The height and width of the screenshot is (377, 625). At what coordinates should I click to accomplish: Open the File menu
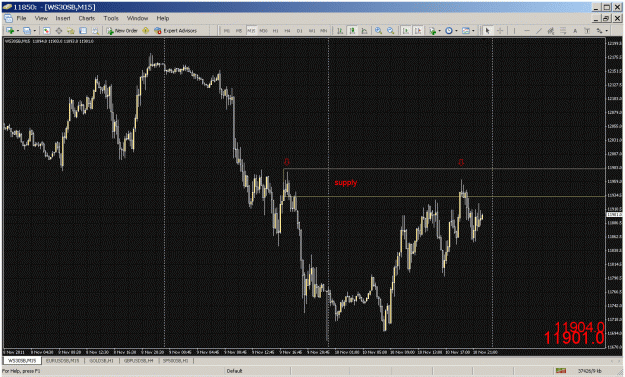pos(21,18)
